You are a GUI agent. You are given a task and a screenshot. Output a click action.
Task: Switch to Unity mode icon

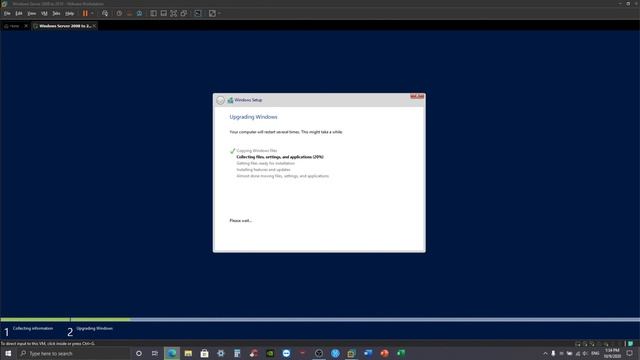[184, 13]
